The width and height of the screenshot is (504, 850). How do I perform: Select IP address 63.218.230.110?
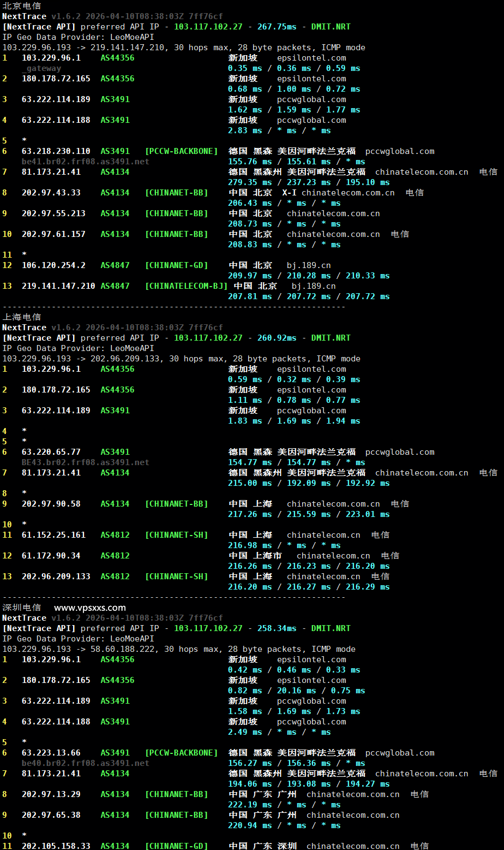(56, 151)
